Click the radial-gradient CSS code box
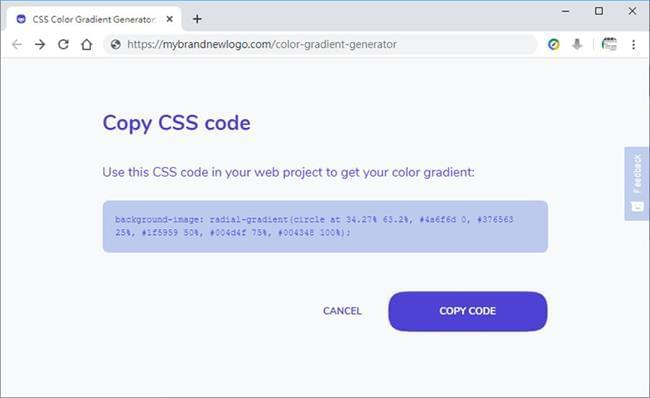 pyautogui.click(x=325, y=226)
